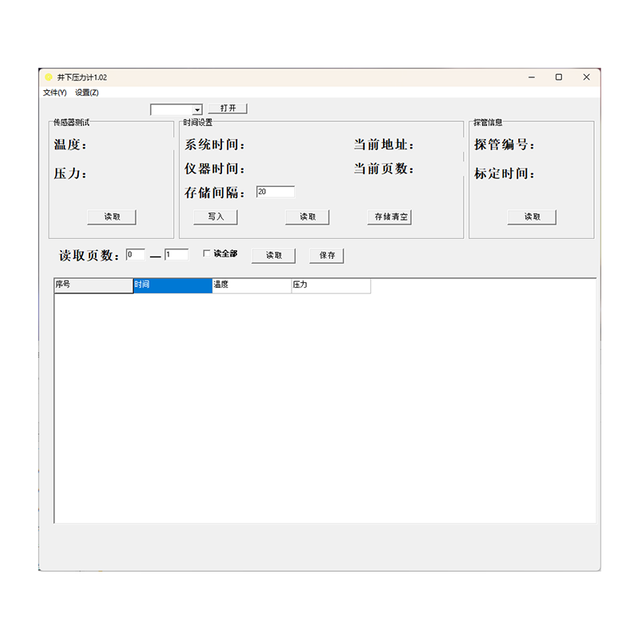
Task: Click 读取 next to the 读全部 checkbox
Action: tap(273, 256)
